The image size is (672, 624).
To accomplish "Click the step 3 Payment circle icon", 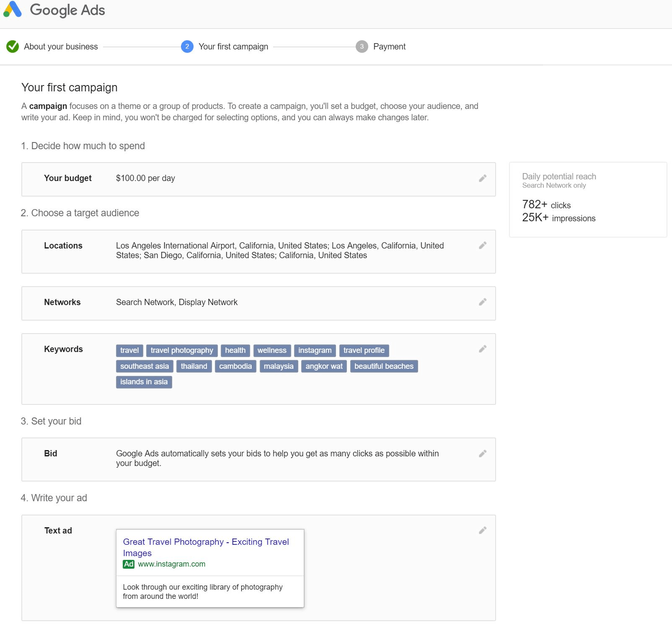I will point(362,47).
